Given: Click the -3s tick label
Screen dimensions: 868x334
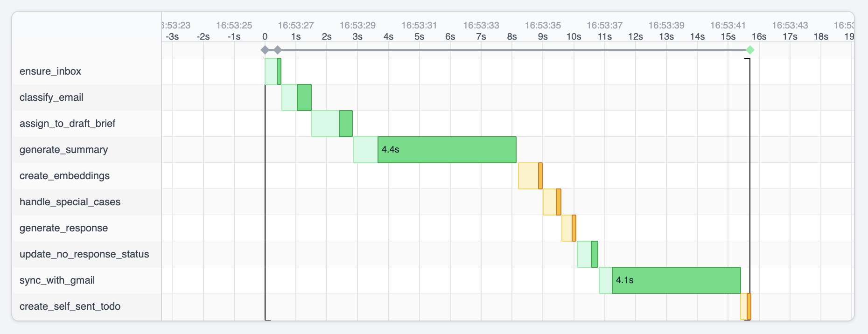Looking at the screenshot, I should pos(172,36).
